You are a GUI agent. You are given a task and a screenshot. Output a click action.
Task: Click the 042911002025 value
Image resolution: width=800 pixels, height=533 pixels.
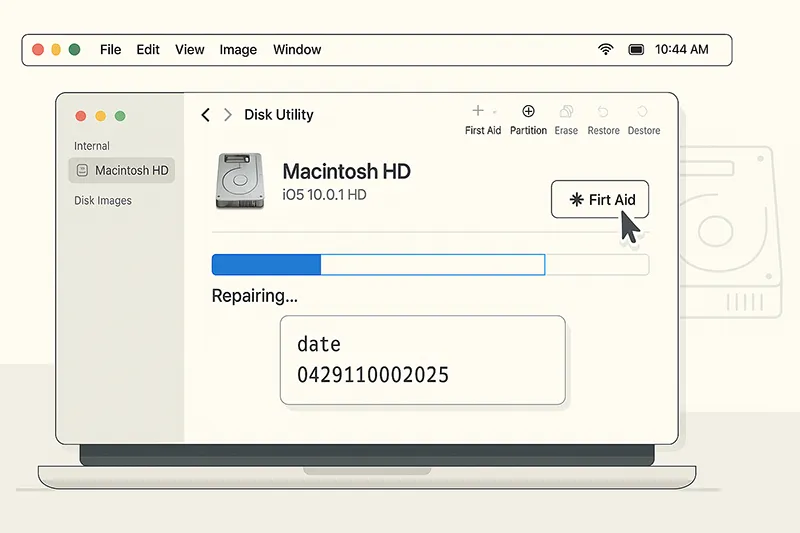[x=373, y=375]
